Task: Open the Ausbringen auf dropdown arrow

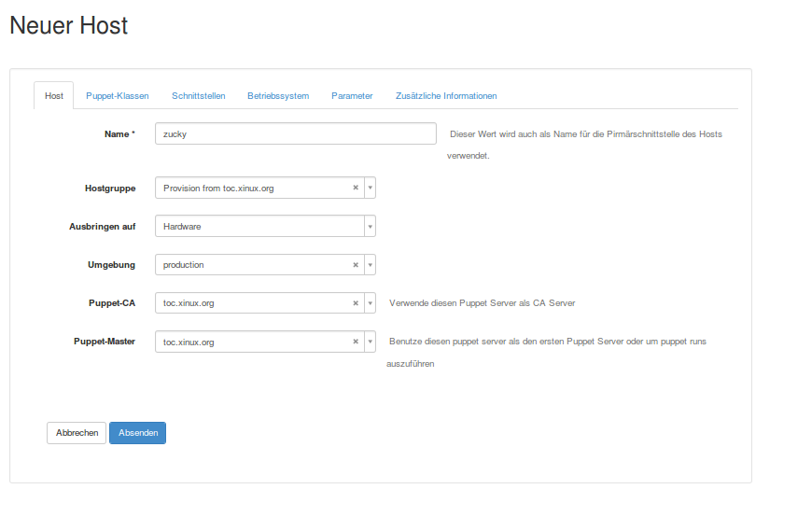Action: pos(370,227)
